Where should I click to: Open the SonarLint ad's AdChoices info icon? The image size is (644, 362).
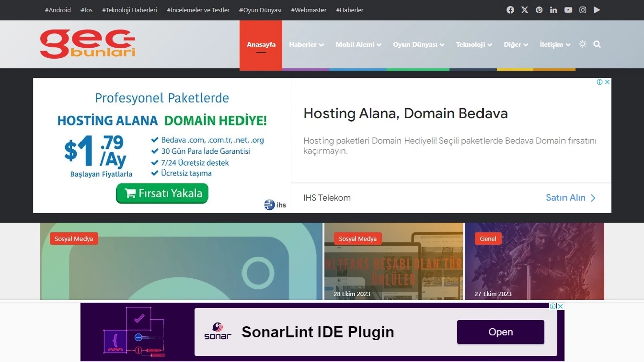553,306
